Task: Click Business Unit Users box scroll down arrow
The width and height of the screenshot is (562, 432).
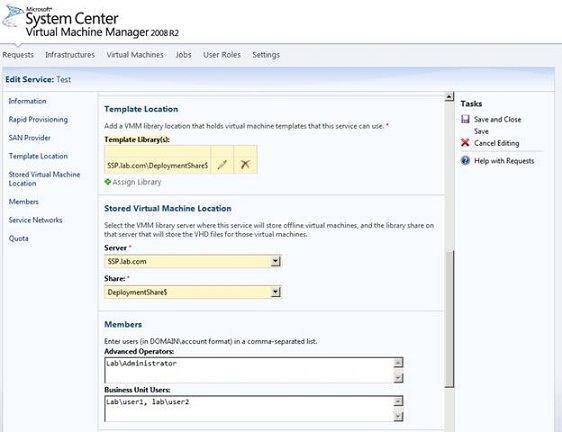Action: coord(398,416)
